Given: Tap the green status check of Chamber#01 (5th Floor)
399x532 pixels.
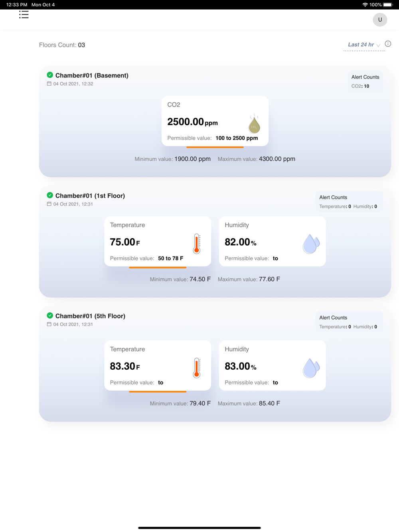Looking at the screenshot, I should 50,315.
